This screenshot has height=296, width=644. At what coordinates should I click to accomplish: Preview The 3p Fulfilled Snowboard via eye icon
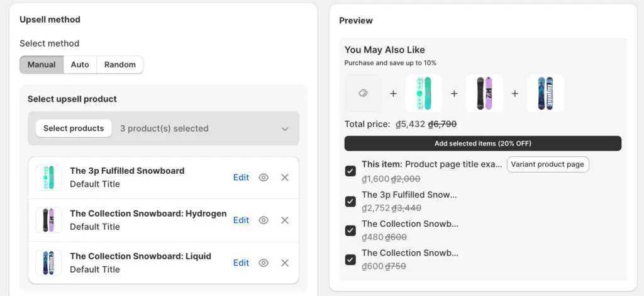click(264, 178)
